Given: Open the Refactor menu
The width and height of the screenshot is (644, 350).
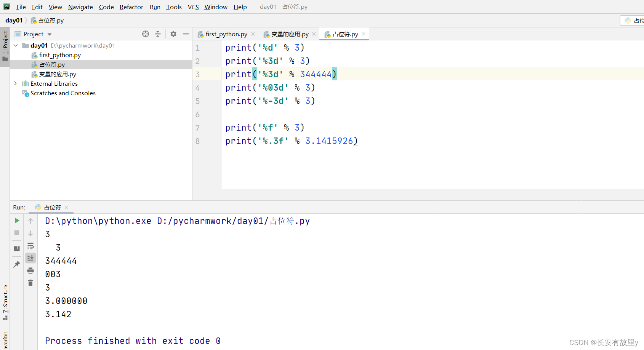Looking at the screenshot, I should 131,7.
